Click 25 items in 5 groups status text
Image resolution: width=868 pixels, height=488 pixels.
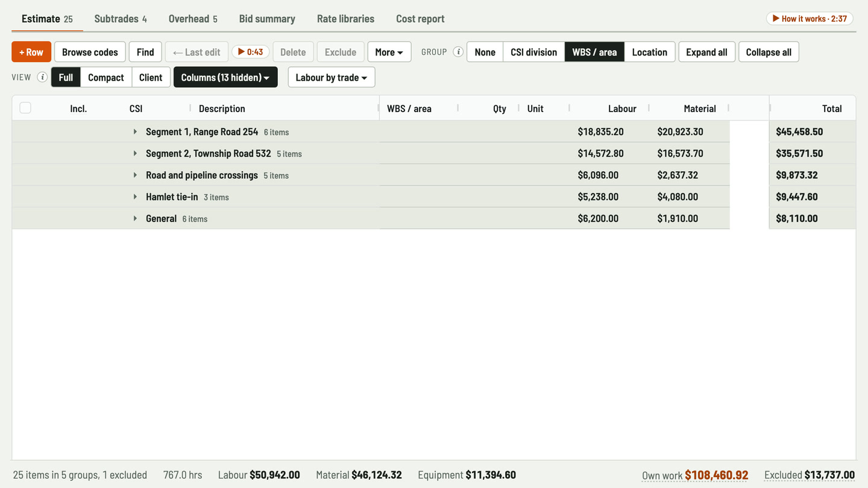pos(80,475)
